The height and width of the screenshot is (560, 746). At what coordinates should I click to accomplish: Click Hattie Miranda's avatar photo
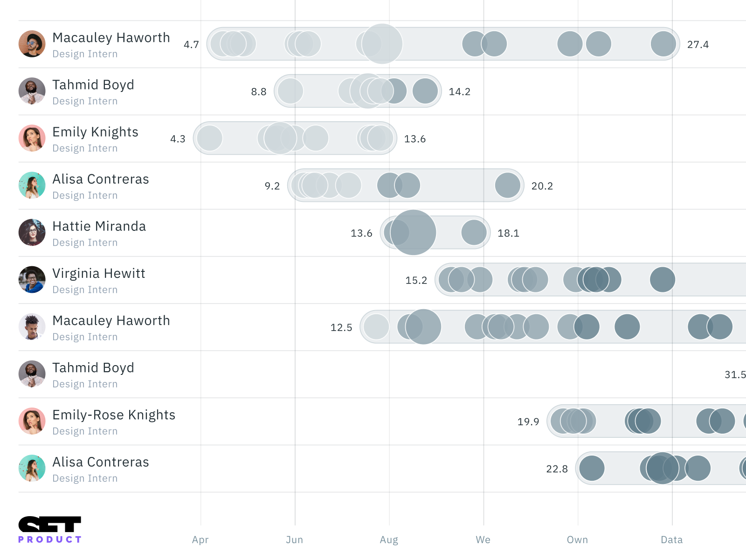click(x=32, y=233)
